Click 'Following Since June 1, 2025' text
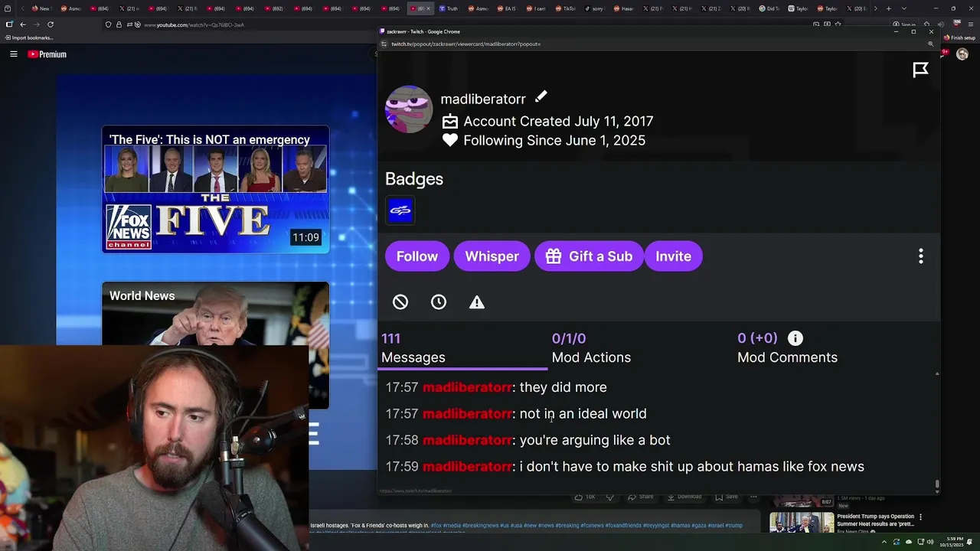 554,141
